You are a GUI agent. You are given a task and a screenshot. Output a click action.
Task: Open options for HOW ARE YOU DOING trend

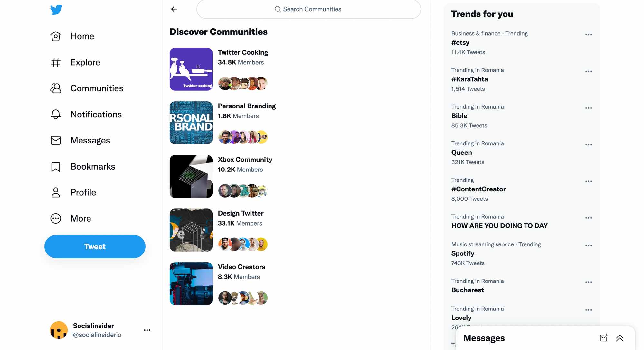[x=589, y=218]
